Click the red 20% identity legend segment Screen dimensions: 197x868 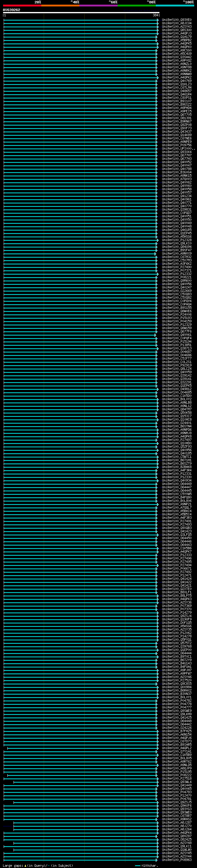point(22,6)
